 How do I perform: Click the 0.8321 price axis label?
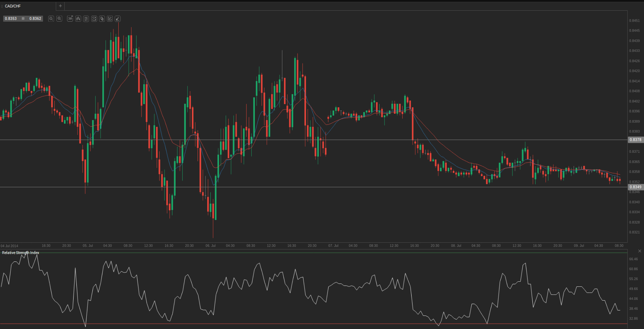[634, 232]
